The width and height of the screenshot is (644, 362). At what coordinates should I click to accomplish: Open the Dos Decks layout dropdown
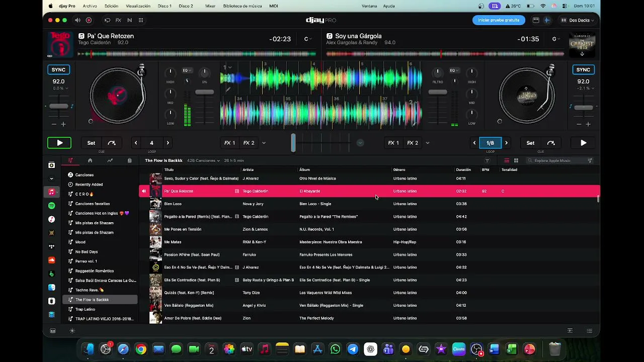coord(582,20)
